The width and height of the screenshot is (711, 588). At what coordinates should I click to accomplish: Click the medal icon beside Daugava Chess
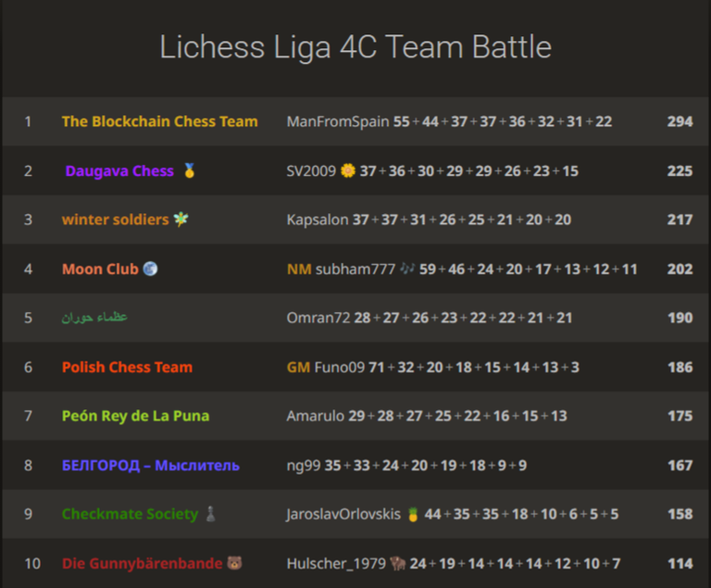coord(189,170)
